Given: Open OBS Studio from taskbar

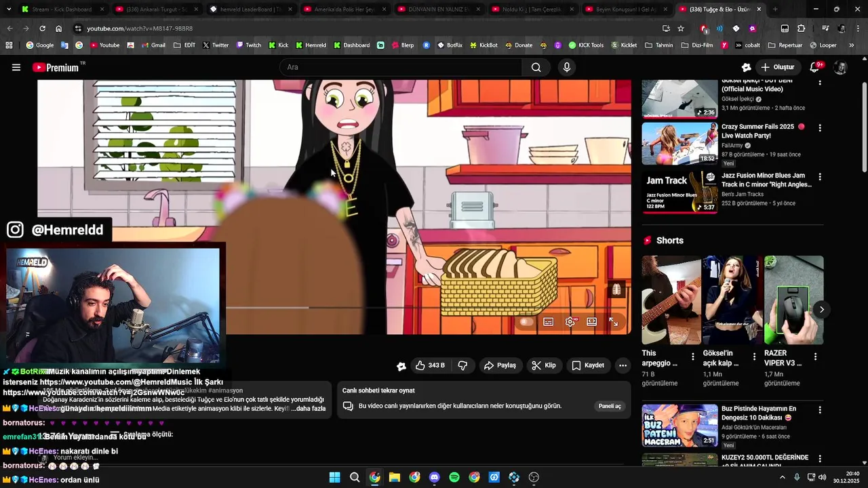Looking at the screenshot, I should point(534,477).
